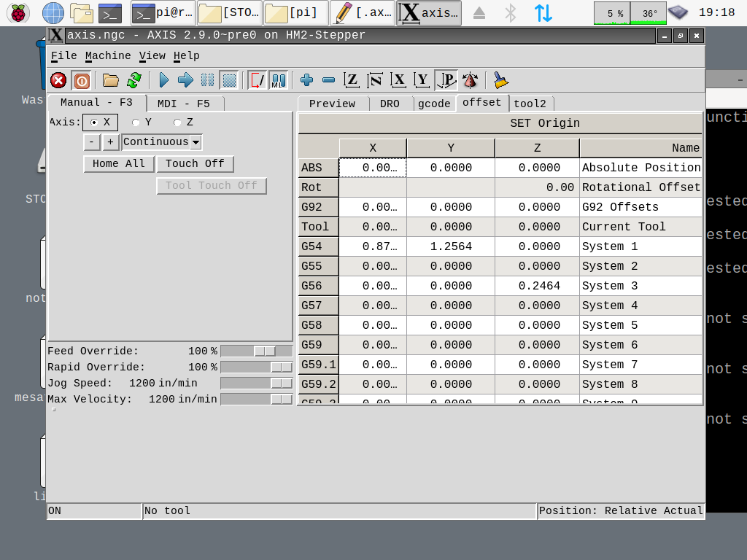The width and height of the screenshot is (747, 560).
Task: Click the Home All button
Action: 119,164
